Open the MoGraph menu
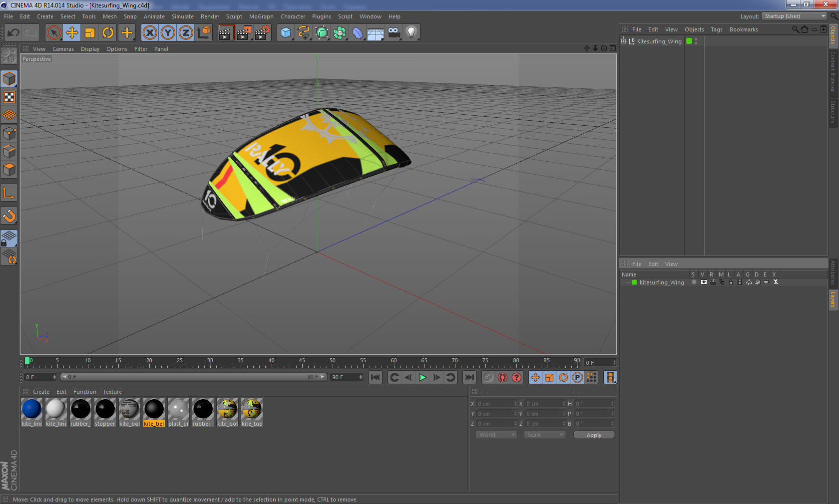The height and width of the screenshot is (504, 839). coord(261,16)
